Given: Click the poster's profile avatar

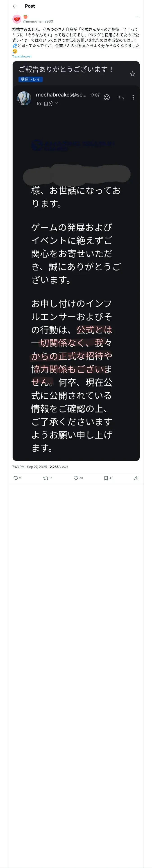Looking at the screenshot, I should 17,19.
